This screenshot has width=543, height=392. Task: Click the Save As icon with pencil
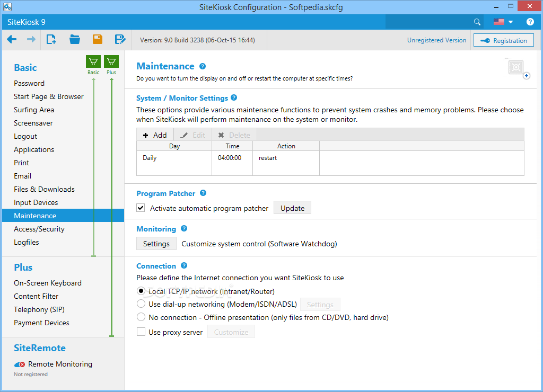coord(120,39)
